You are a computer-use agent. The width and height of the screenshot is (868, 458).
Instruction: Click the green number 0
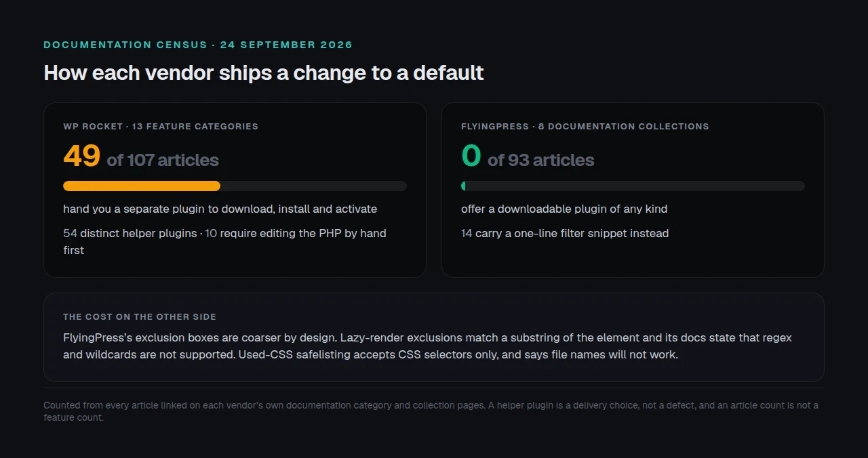(471, 156)
